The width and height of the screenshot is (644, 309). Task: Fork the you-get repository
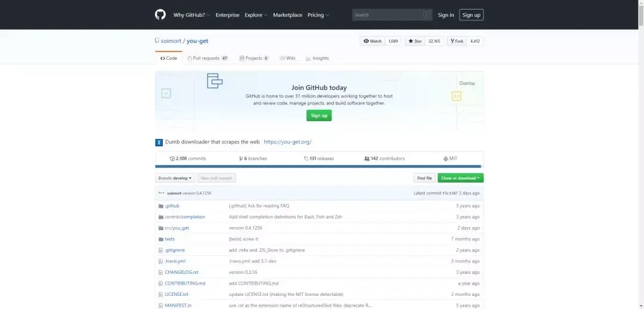tap(457, 41)
